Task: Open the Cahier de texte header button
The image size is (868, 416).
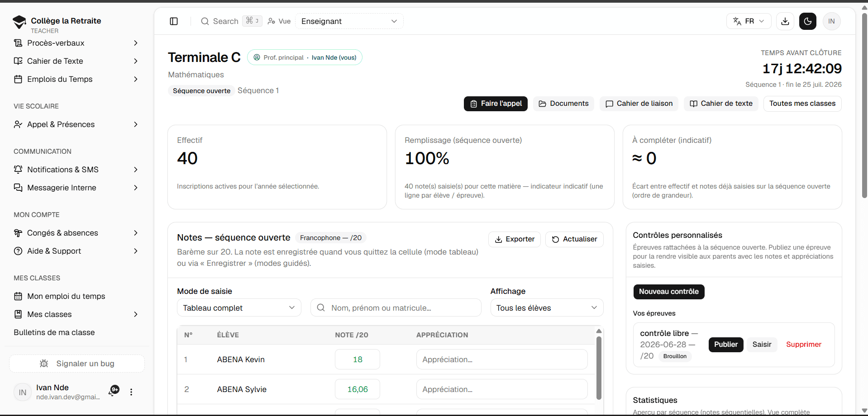Action: (x=721, y=104)
